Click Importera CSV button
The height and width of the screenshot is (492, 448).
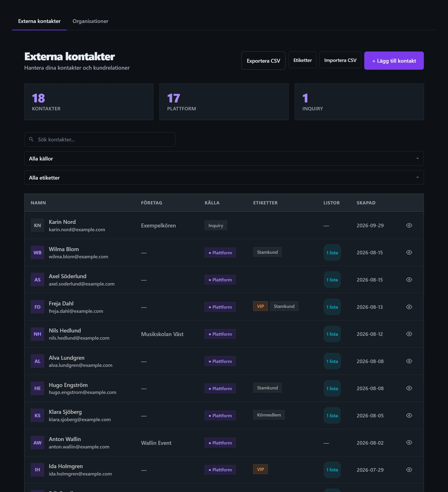[340, 60]
